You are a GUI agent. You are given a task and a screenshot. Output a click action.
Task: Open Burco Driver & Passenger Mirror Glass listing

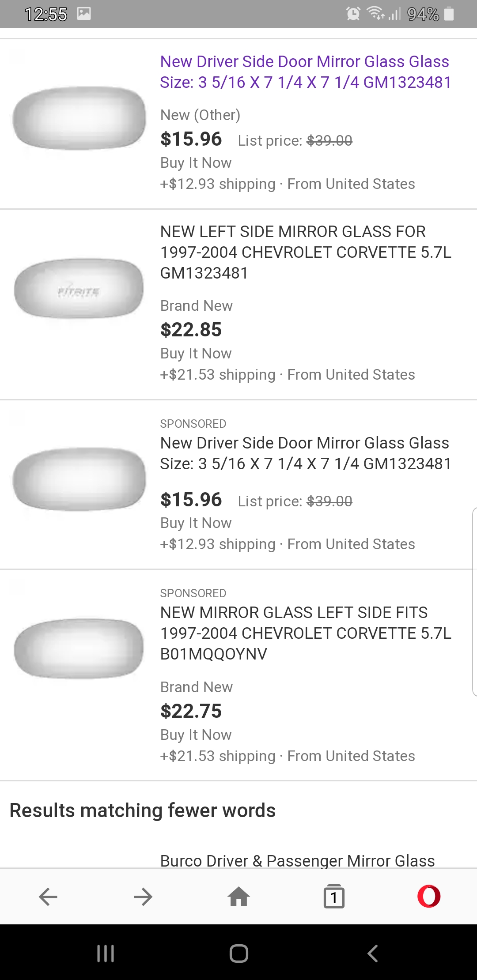click(x=297, y=860)
